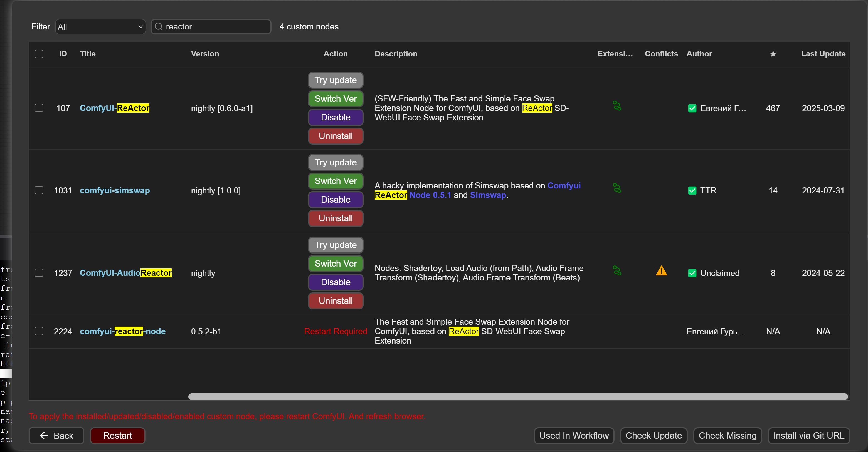This screenshot has height=452, width=868.
Task: Sort by the Author column header
Action: [x=699, y=54]
